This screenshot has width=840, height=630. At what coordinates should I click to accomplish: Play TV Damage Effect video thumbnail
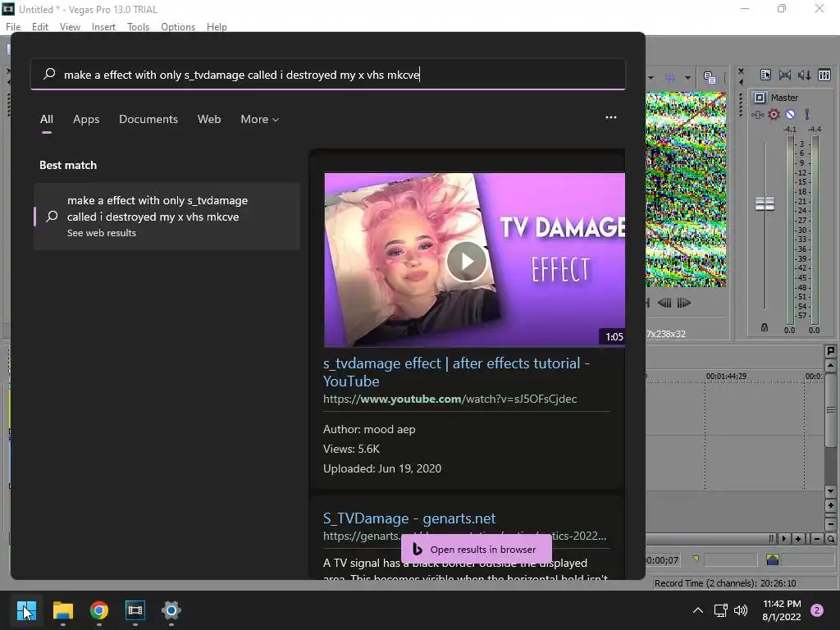[x=467, y=261]
